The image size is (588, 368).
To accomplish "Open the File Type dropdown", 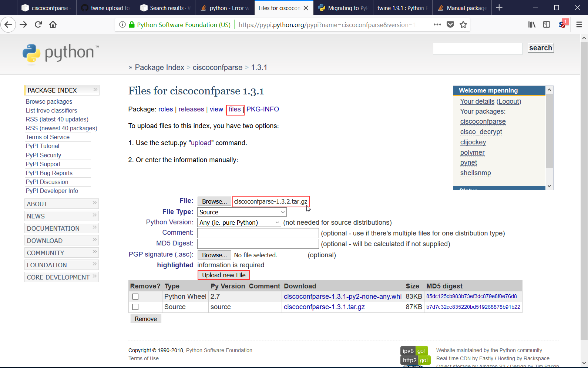I will pos(242,212).
